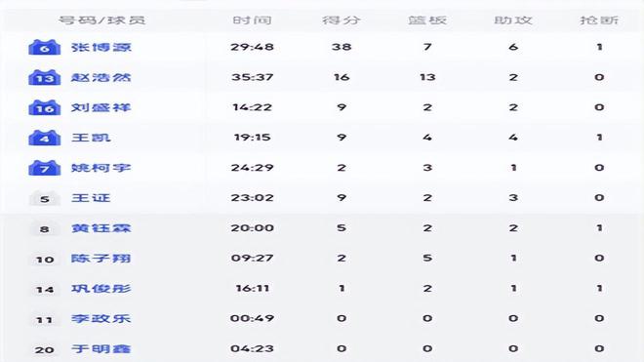Viewport: 644px width, 362px height.
Task: Select player name 王凯
Action: (x=91, y=138)
